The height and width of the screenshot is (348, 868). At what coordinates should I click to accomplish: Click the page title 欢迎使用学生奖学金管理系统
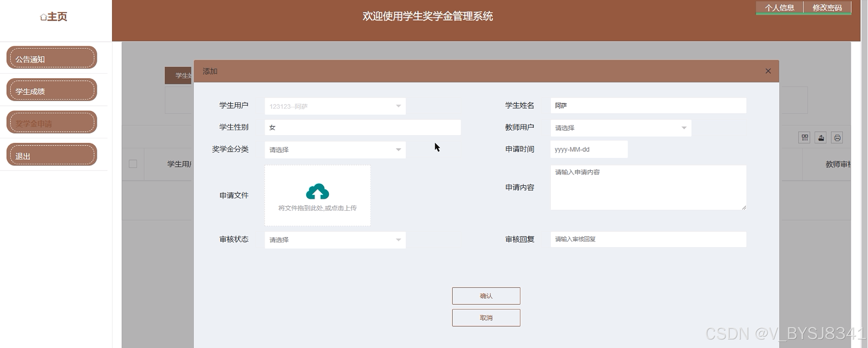pyautogui.click(x=427, y=16)
